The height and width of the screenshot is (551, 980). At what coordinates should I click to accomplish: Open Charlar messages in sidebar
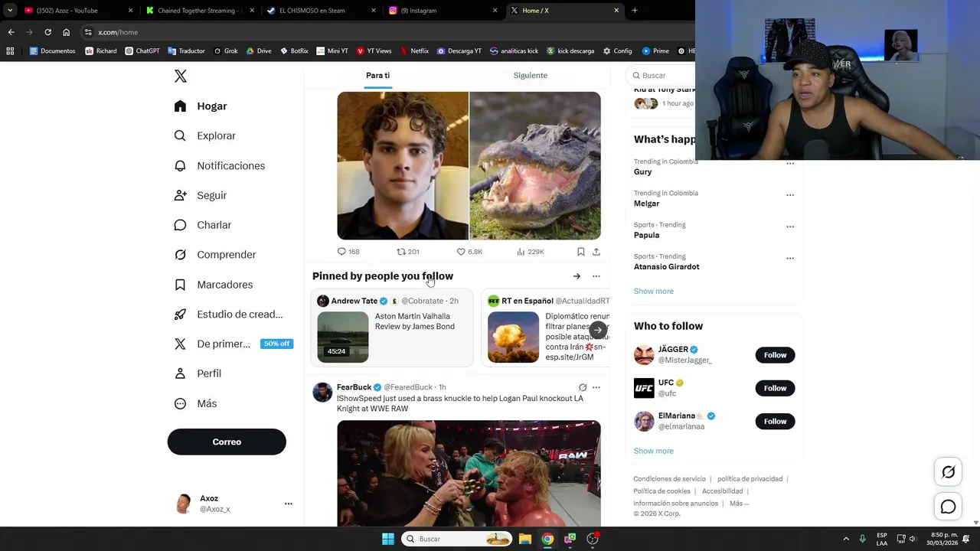click(x=203, y=225)
